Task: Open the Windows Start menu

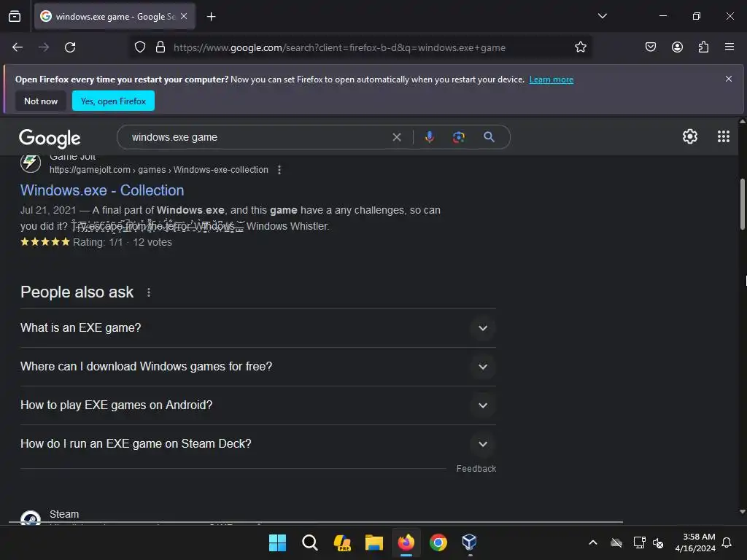Action: [277, 542]
